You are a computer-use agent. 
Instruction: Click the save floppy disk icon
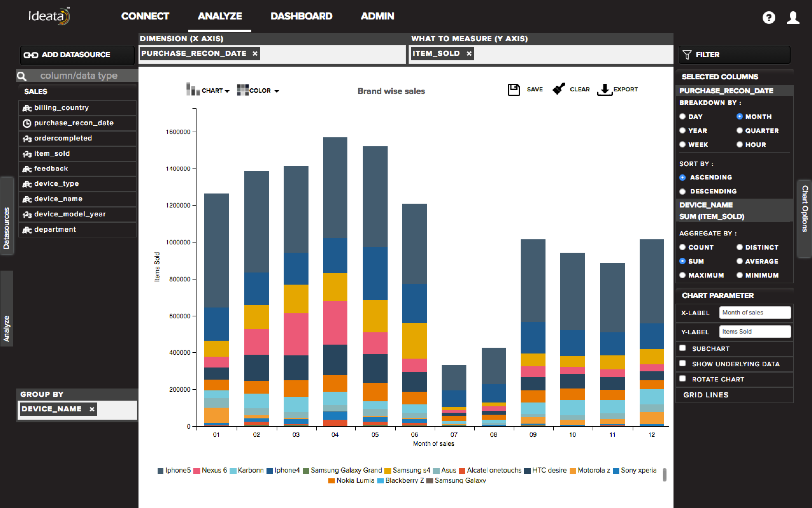tap(514, 89)
